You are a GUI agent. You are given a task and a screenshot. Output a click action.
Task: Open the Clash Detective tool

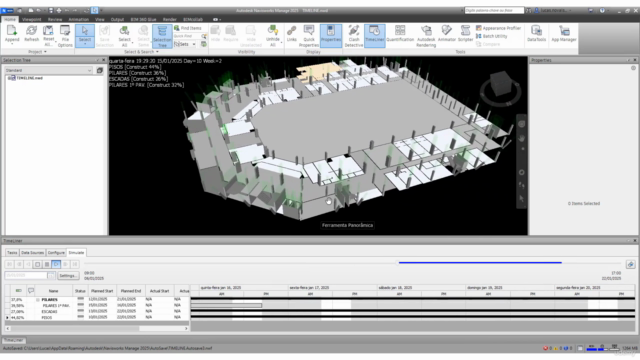pyautogui.click(x=353, y=36)
